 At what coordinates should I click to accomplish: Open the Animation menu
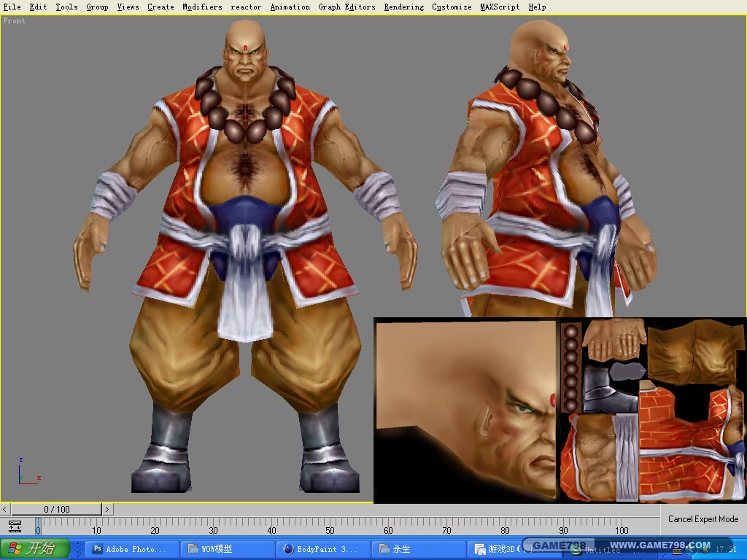(290, 7)
